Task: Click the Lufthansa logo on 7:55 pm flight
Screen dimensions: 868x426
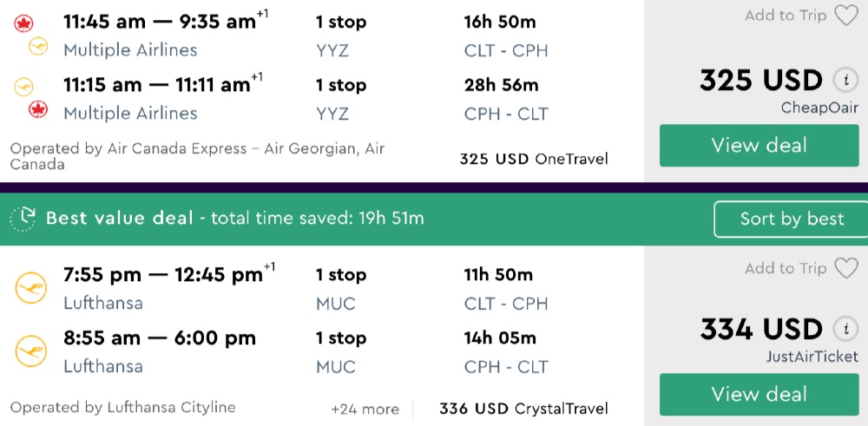Action: (x=30, y=287)
